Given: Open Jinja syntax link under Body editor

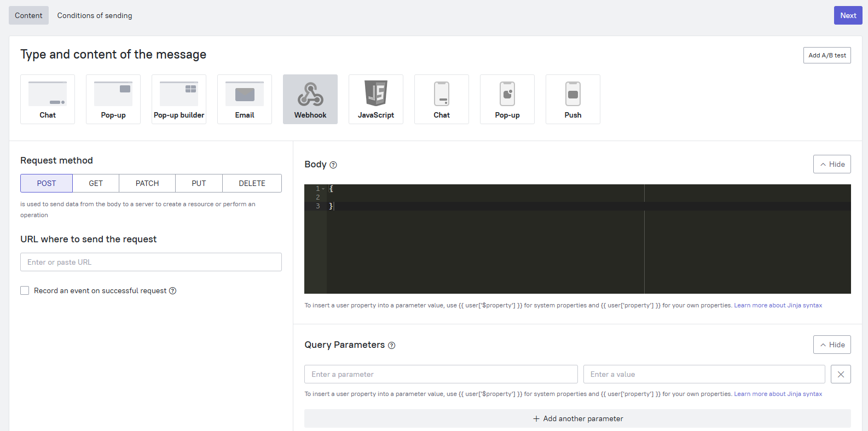Looking at the screenshot, I should point(778,305).
